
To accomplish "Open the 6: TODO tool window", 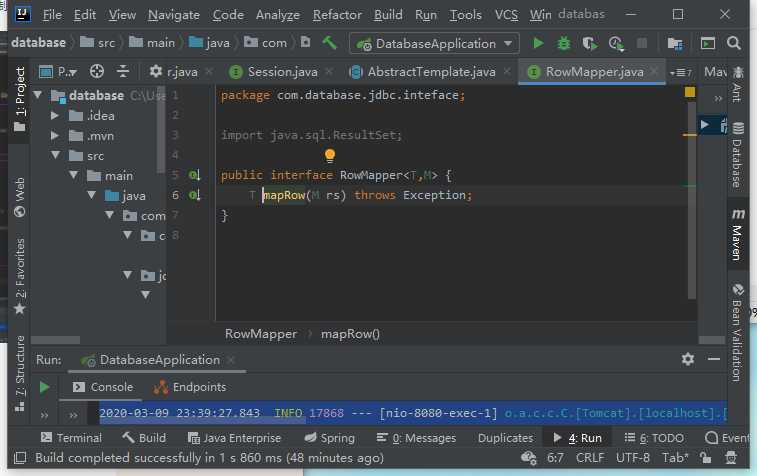I will (x=654, y=438).
